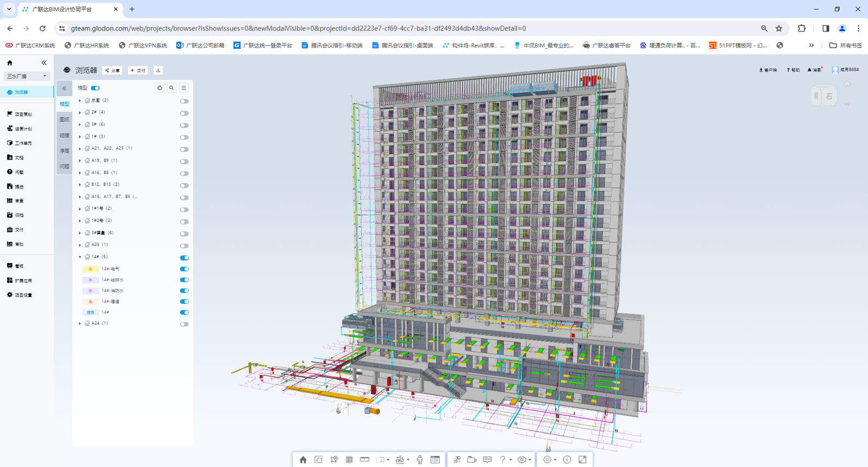
Task: Open fullscreen with the expand icon
Action: pyautogui.click(x=582, y=460)
